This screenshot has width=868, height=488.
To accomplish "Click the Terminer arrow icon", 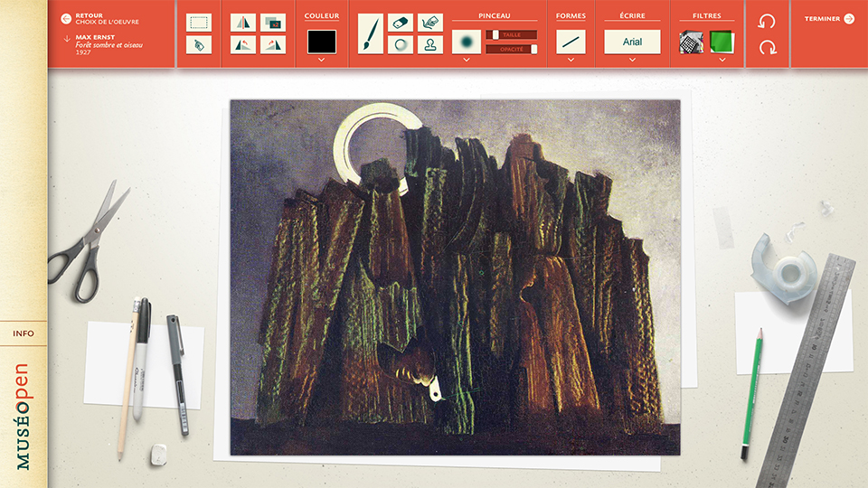I will pyautogui.click(x=849, y=19).
